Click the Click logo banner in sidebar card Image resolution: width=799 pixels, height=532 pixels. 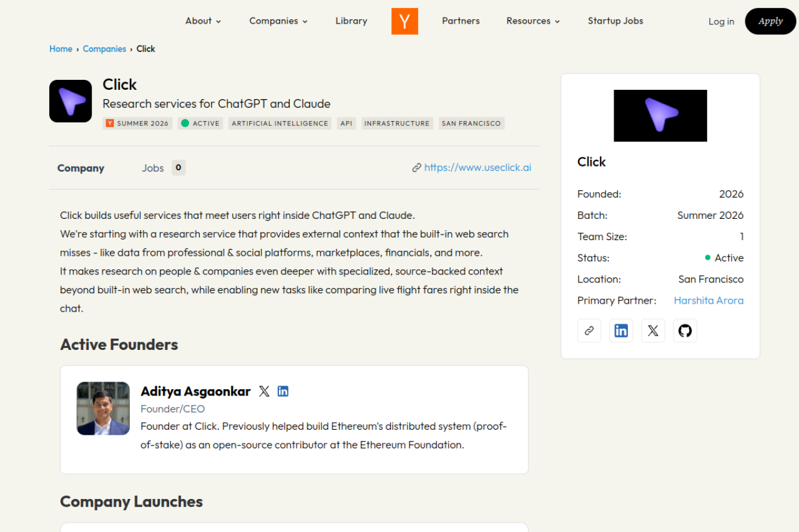[660, 115]
